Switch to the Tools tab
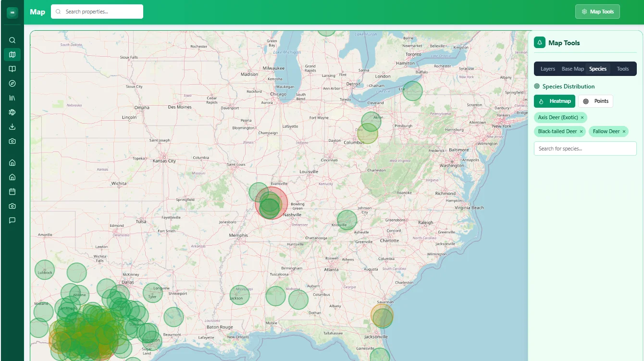 click(x=623, y=69)
